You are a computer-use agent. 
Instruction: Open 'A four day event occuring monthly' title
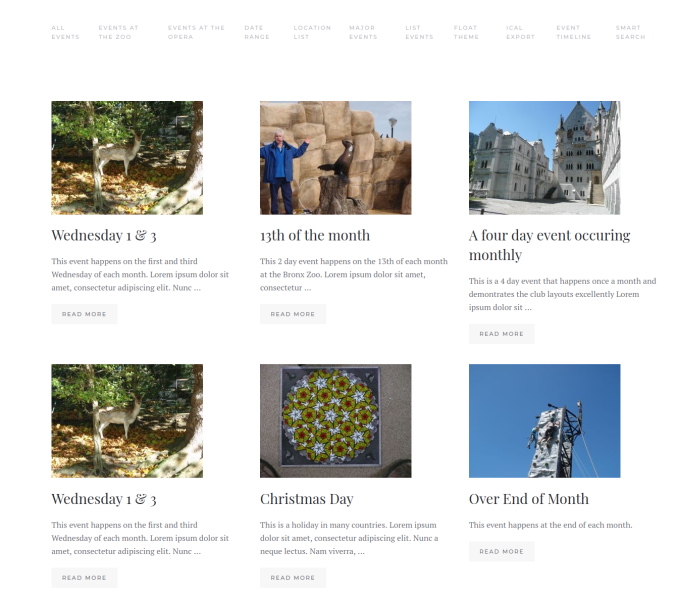[x=549, y=245]
